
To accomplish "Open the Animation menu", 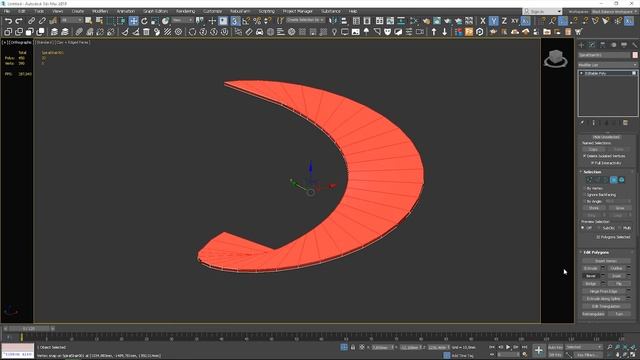I will click(126, 11).
